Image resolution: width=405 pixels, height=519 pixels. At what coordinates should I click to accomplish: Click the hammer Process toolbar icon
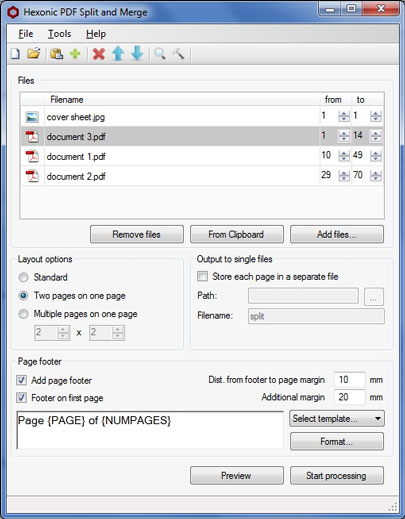(179, 54)
